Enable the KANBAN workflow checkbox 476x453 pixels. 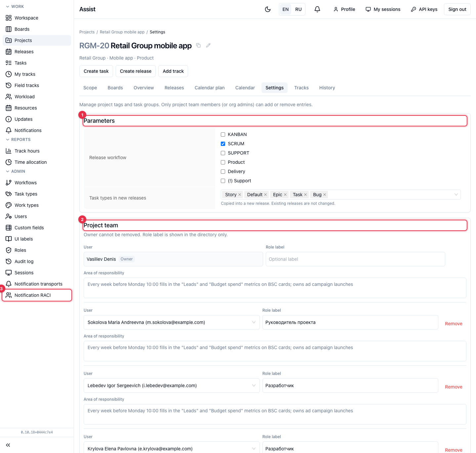[223, 134]
